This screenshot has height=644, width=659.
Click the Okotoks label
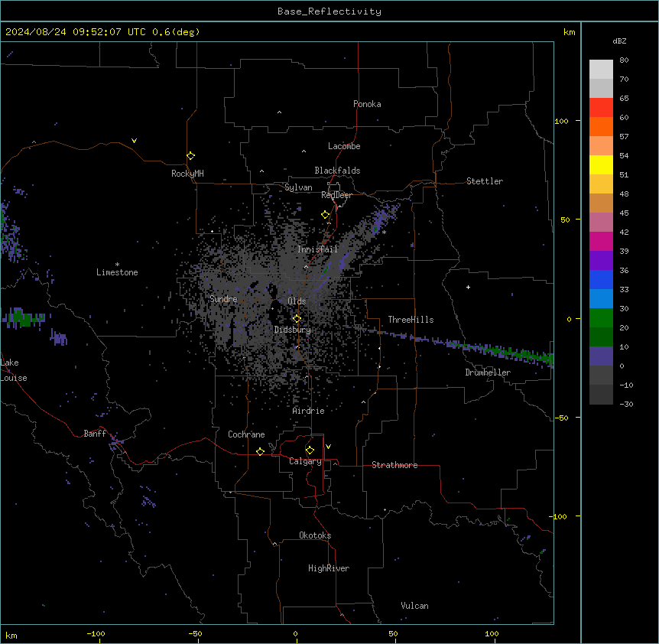click(315, 535)
